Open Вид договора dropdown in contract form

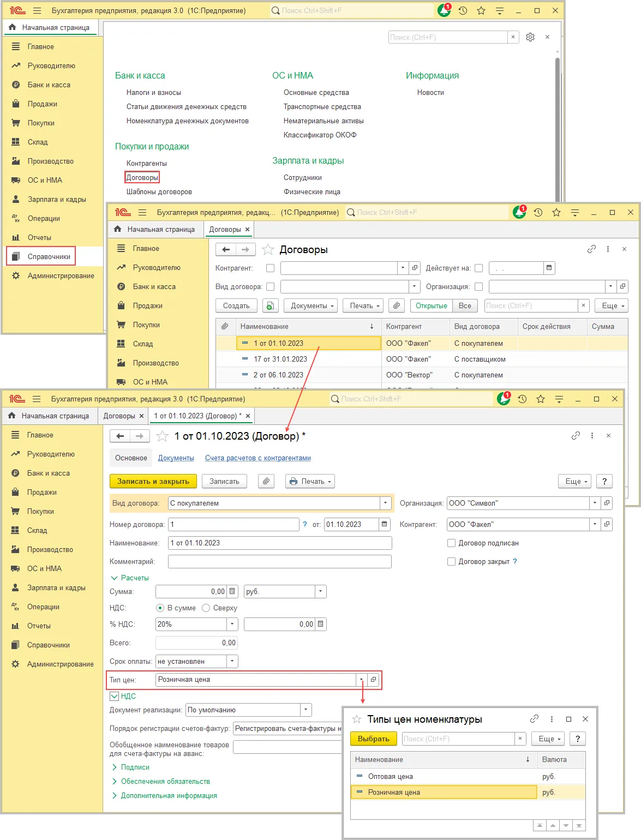click(386, 503)
